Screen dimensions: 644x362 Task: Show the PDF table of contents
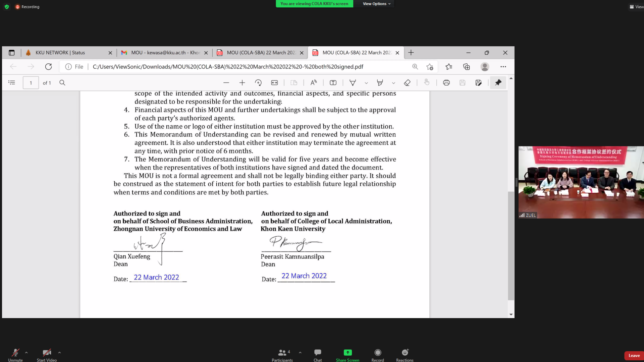(12, 82)
